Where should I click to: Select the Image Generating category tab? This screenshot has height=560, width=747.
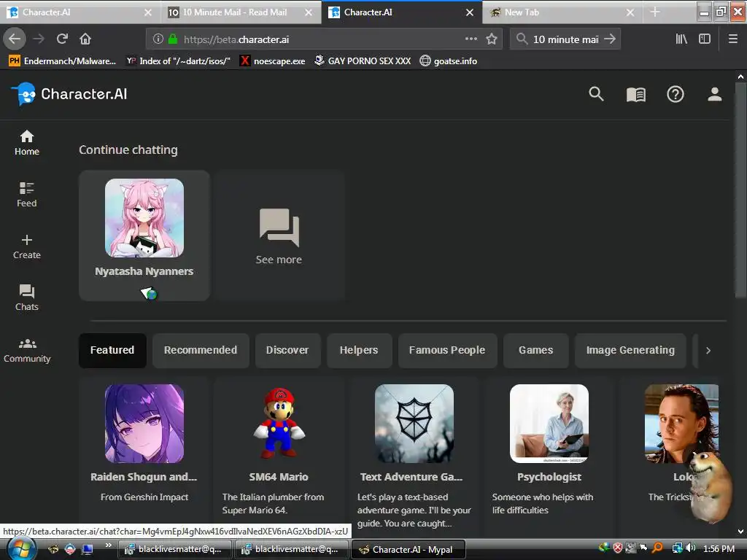(630, 351)
